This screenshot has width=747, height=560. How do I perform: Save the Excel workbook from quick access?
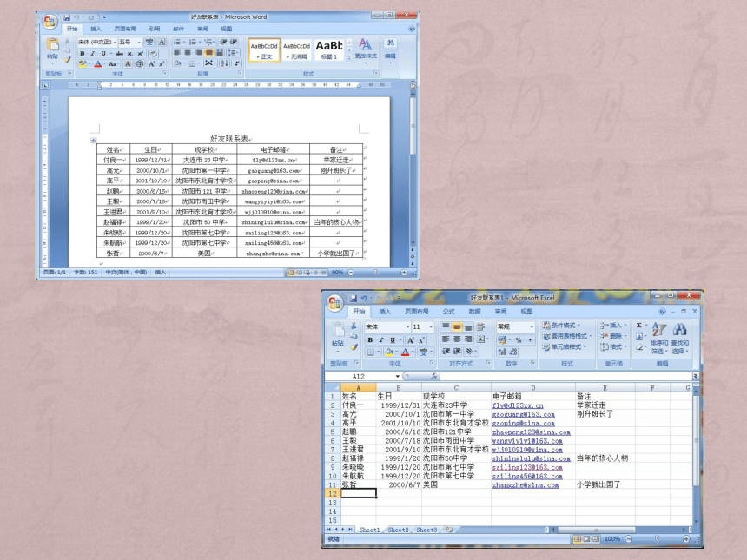pos(354,299)
